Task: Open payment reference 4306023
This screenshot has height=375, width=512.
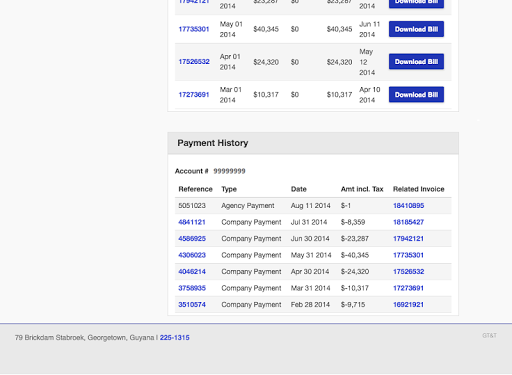Action: (192, 255)
